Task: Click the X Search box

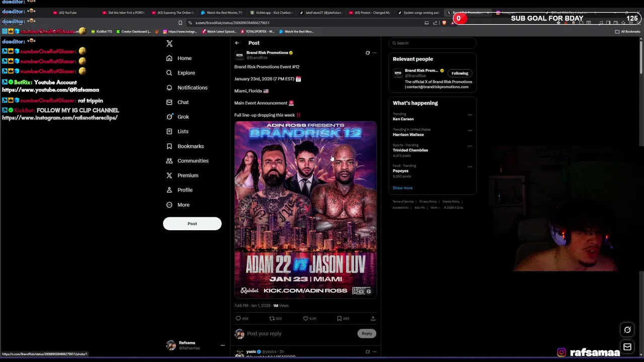Action: 433,43
